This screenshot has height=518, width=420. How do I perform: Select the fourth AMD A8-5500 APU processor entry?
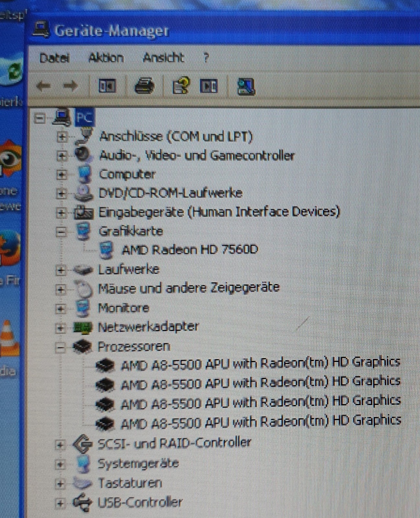(261, 422)
